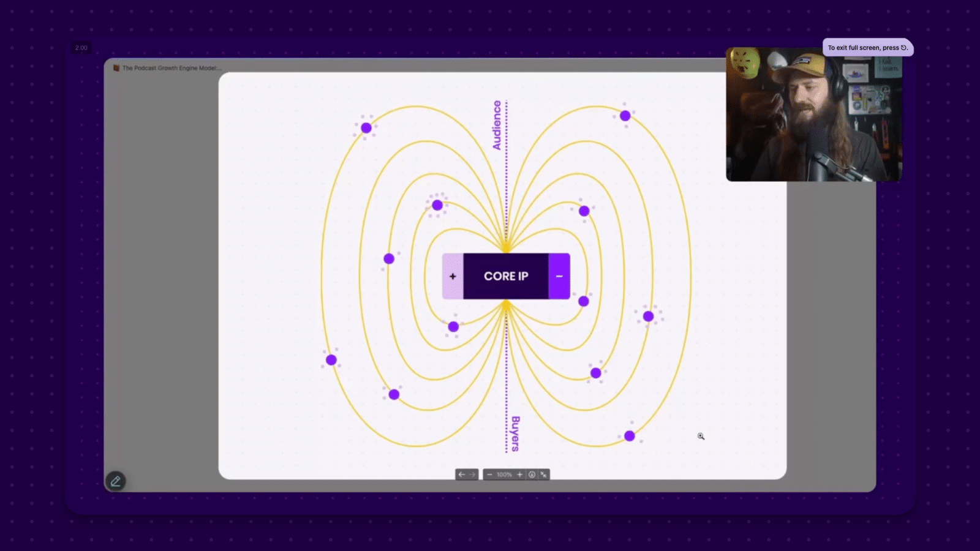Click the 2.00 badge at top left
980x551 pixels.
[81, 48]
